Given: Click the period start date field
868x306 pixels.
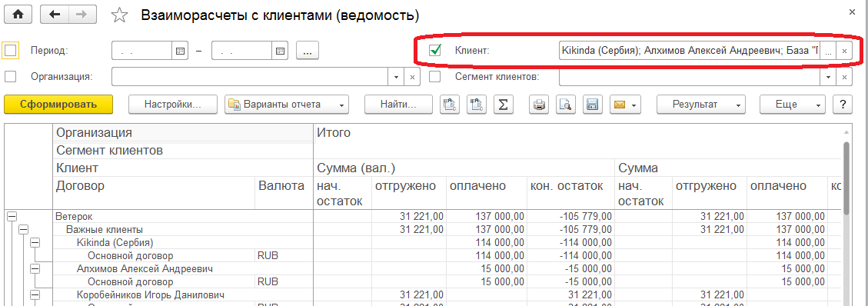Looking at the screenshot, I should [141, 51].
